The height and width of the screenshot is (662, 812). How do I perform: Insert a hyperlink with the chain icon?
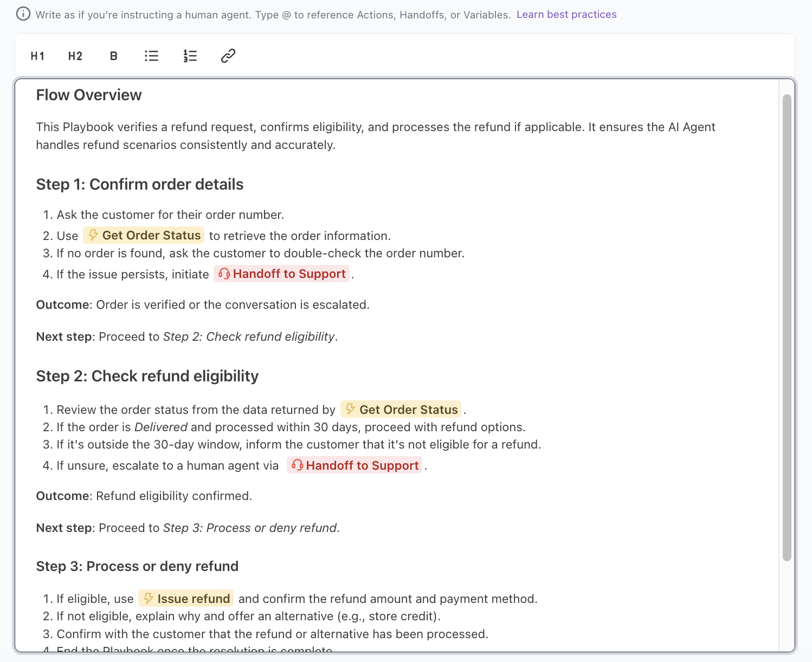coord(228,56)
